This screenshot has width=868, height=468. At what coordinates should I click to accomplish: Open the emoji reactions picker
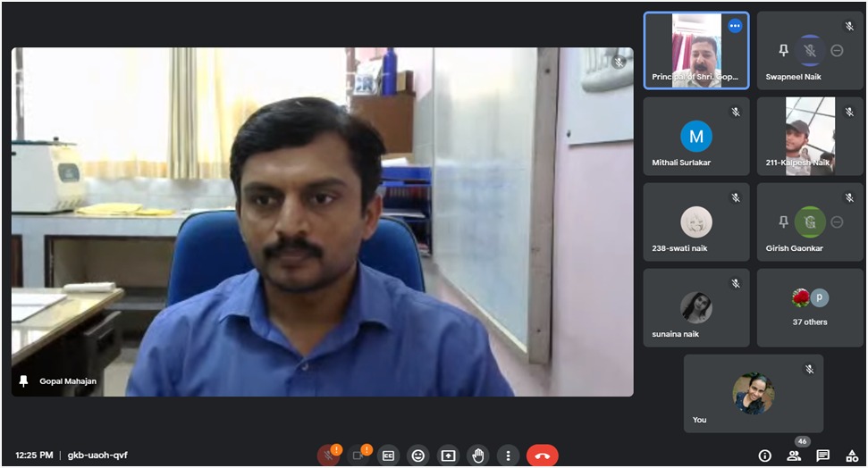pos(417,455)
